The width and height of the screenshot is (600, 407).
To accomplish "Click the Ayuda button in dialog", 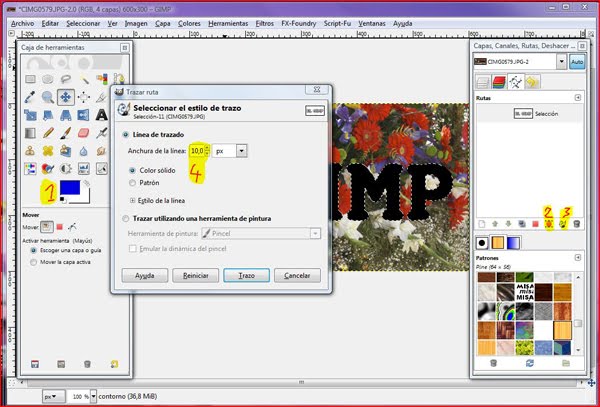I will pyautogui.click(x=145, y=275).
